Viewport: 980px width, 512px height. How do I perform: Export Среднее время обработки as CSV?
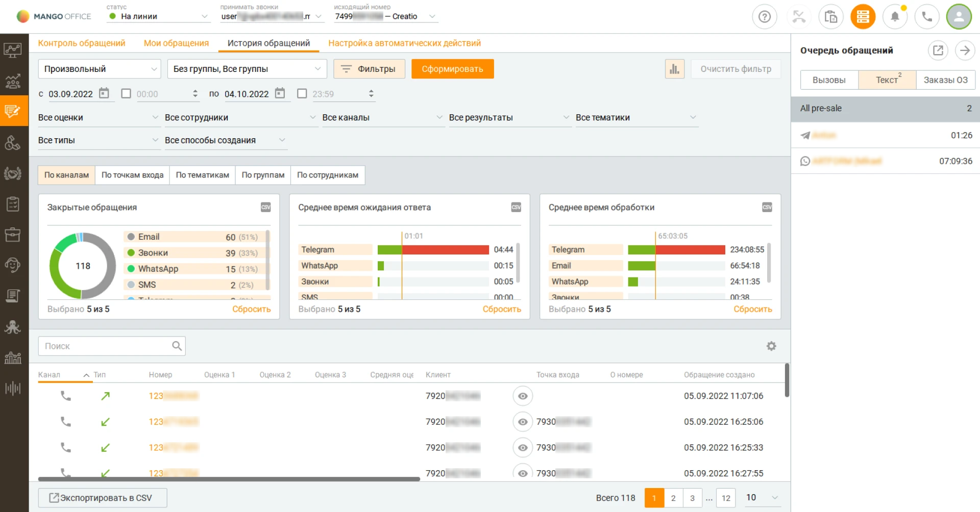coord(767,207)
